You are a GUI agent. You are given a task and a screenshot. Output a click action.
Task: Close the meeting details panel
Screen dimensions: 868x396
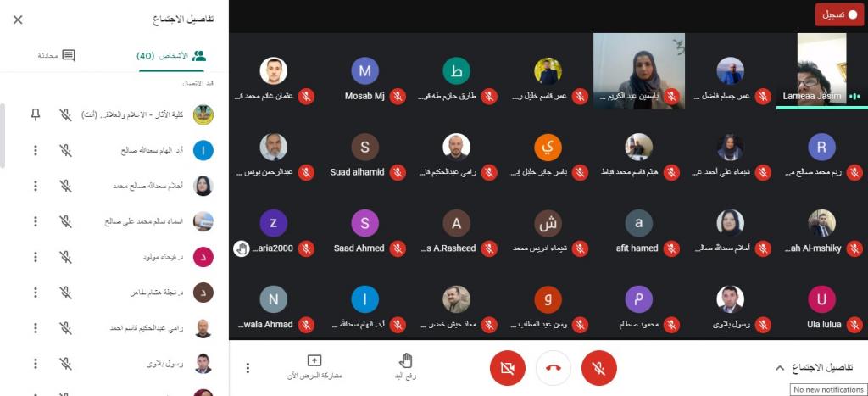click(18, 20)
